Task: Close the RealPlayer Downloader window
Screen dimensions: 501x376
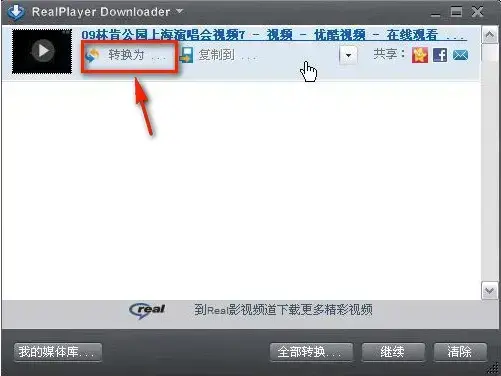Action: [478, 12]
